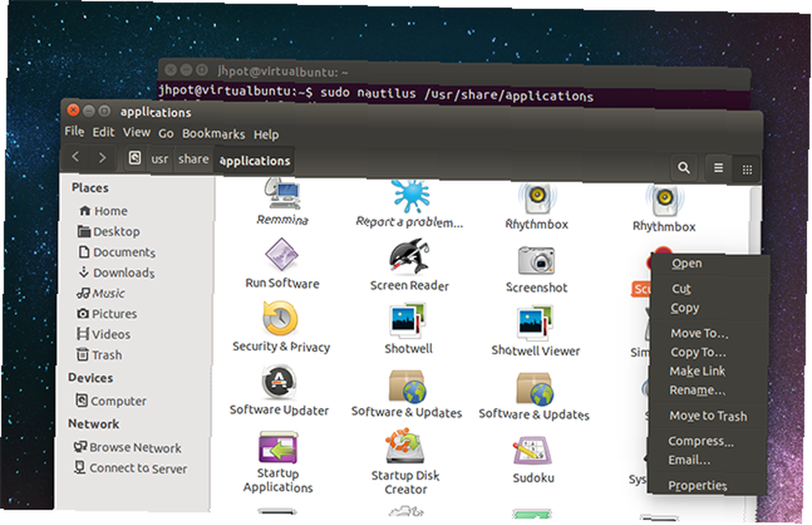
Task: Open Music in the sidebar
Action: click(101, 293)
